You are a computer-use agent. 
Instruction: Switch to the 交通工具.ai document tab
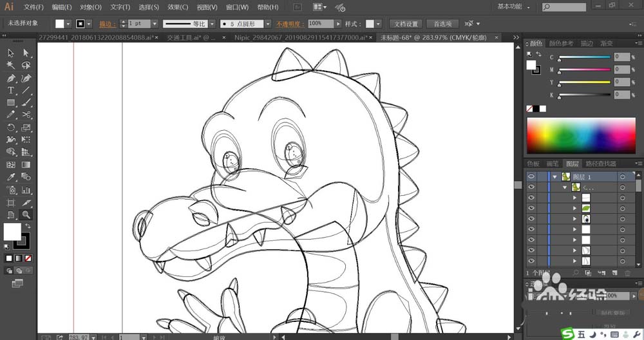pyautogui.click(x=191, y=37)
